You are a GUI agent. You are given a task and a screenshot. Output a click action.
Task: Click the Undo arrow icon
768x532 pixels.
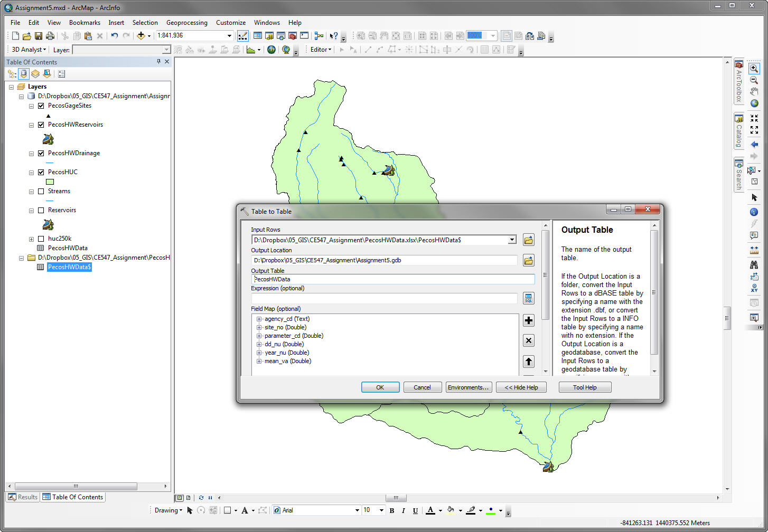(x=114, y=36)
